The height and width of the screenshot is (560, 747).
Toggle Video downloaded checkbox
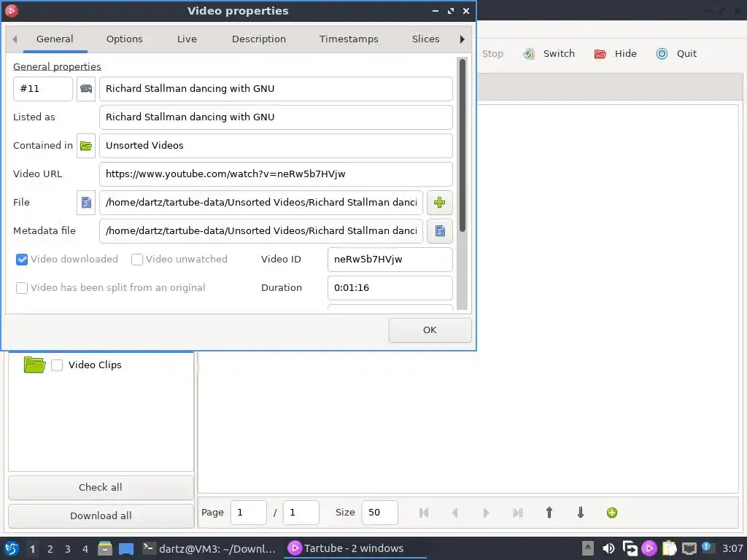click(x=21, y=260)
